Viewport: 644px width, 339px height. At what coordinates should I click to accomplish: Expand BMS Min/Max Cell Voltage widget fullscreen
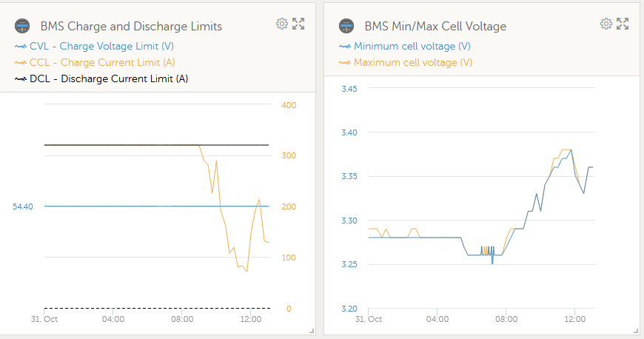coord(623,24)
